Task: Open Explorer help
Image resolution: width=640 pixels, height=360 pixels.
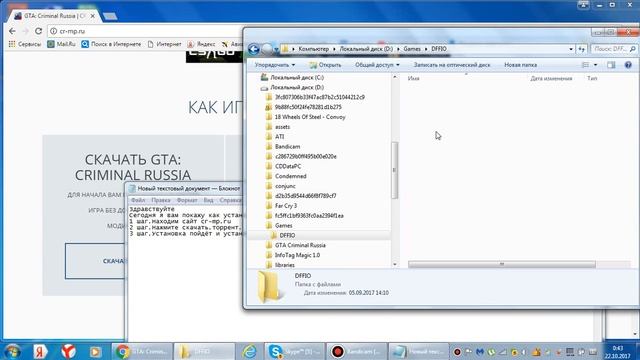Action: (628, 65)
